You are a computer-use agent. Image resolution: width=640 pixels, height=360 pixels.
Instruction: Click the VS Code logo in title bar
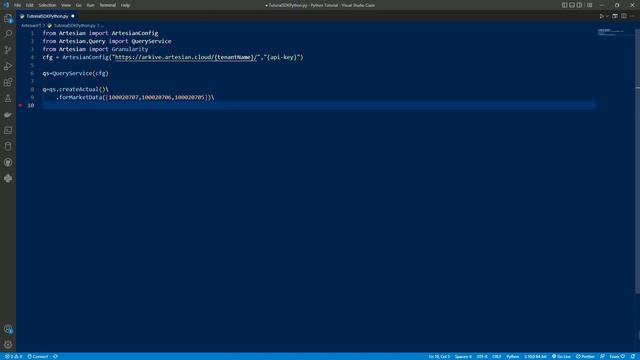click(6, 5)
